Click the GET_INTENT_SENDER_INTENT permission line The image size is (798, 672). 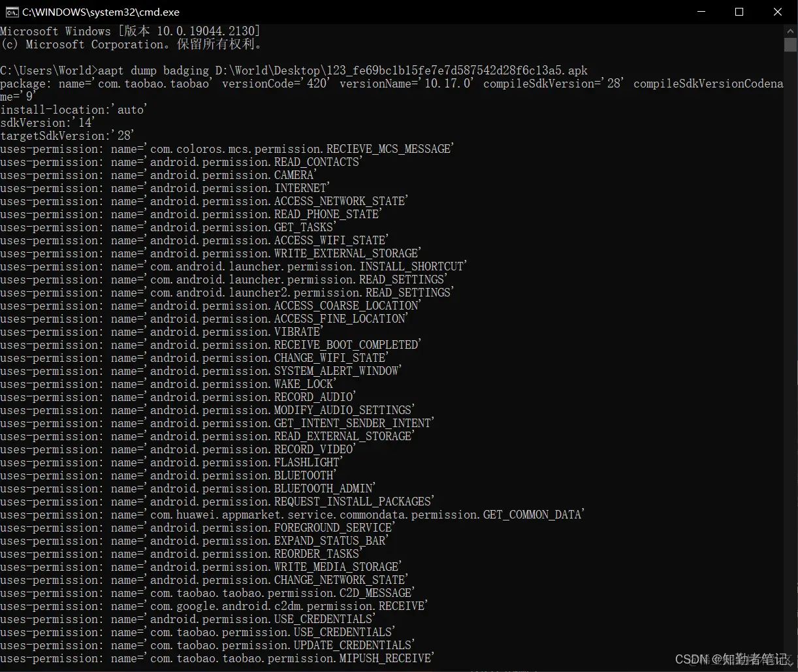pos(217,423)
